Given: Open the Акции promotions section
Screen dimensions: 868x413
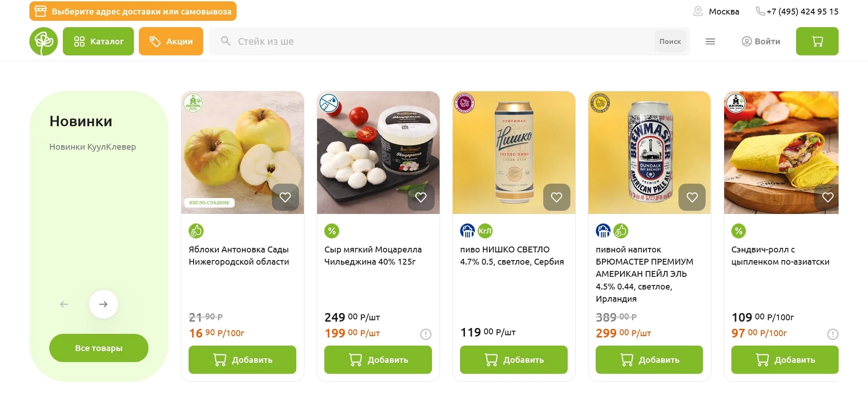Looking at the screenshot, I should tap(171, 41).
